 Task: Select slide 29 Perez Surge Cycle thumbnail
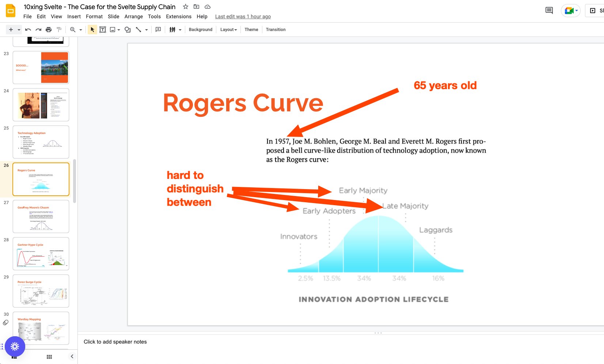coord(41,291)
